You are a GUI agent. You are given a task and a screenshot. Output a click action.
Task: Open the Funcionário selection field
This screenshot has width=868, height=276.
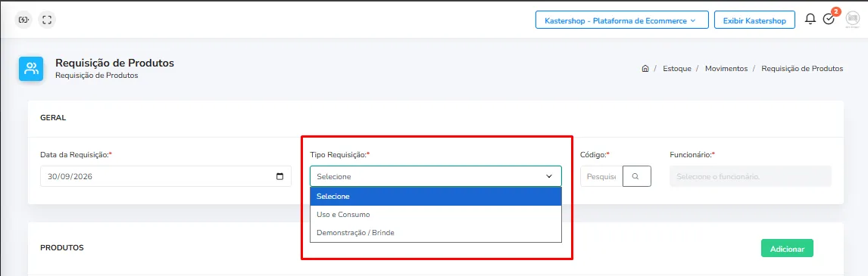coord(750,176)
